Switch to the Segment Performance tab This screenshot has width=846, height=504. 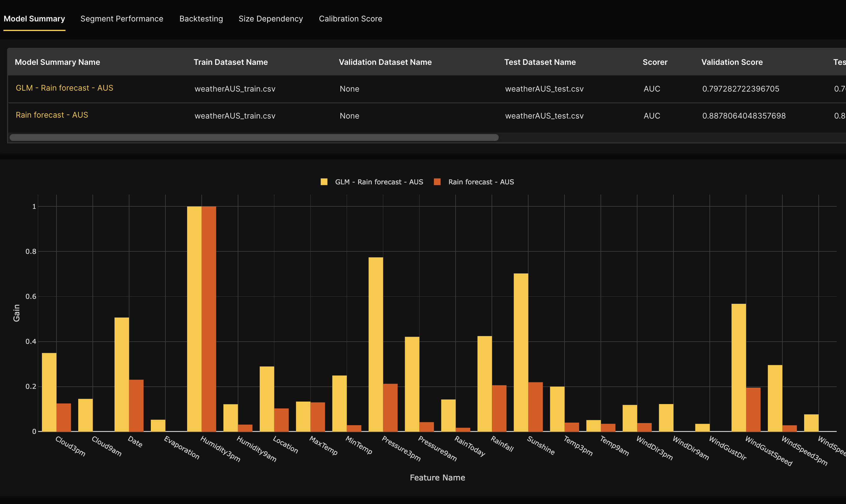pyautogui.click(x=122, y=19)
